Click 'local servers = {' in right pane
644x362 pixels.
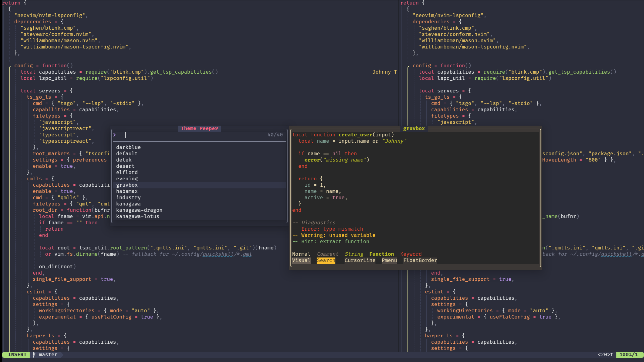(445, 91)
